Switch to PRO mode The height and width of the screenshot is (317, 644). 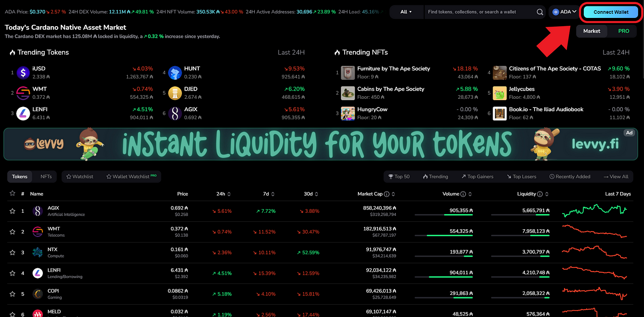tap(624, 31)
